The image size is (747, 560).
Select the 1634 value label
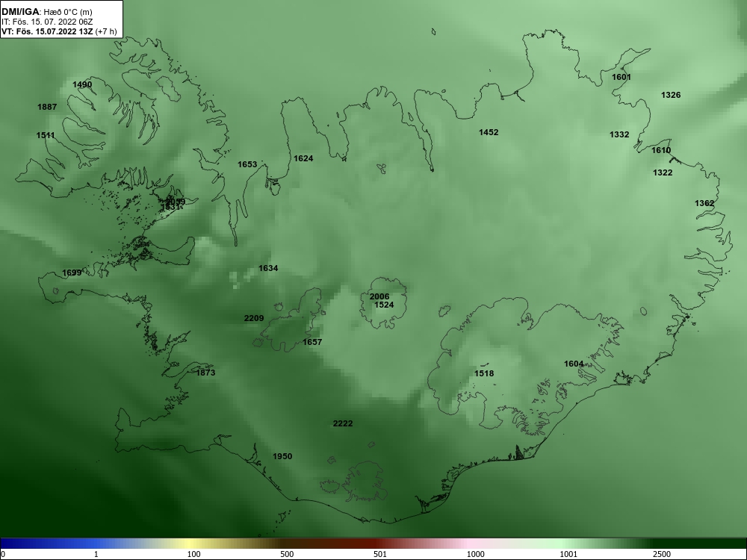point(268,269)
